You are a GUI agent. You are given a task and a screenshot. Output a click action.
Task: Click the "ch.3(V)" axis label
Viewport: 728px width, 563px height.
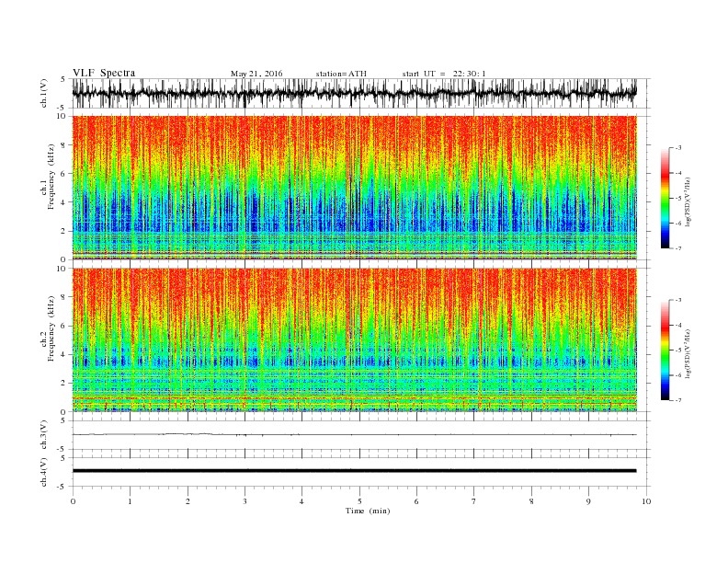[43, 435]
